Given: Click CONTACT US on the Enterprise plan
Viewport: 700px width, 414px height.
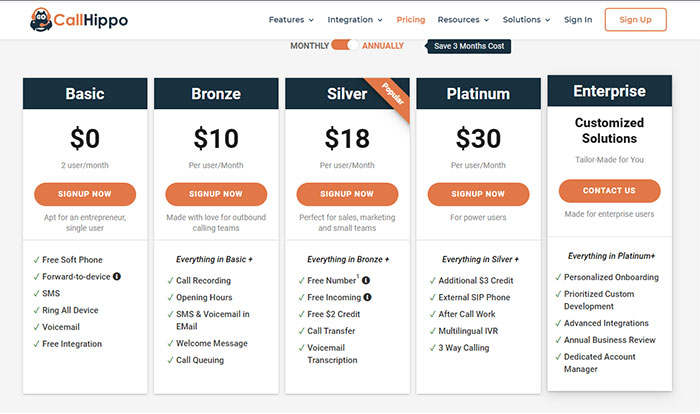Looking at the screenshot, I should tap(609, 191).
